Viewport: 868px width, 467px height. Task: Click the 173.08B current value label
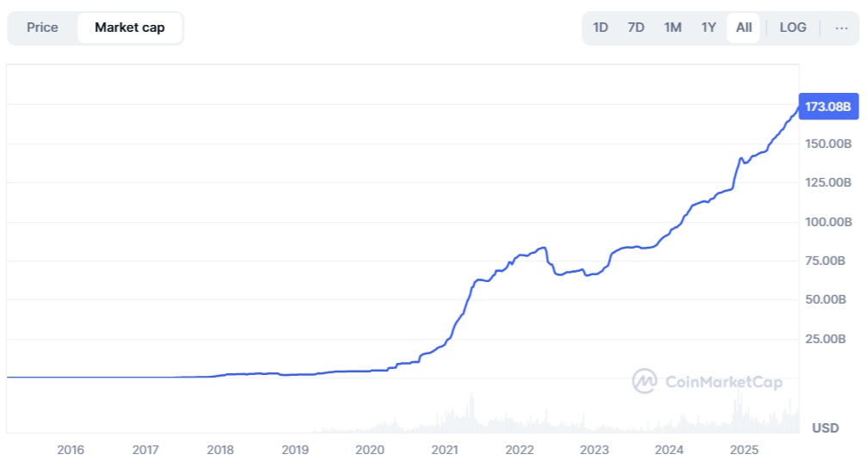click(x=827, y=108)
